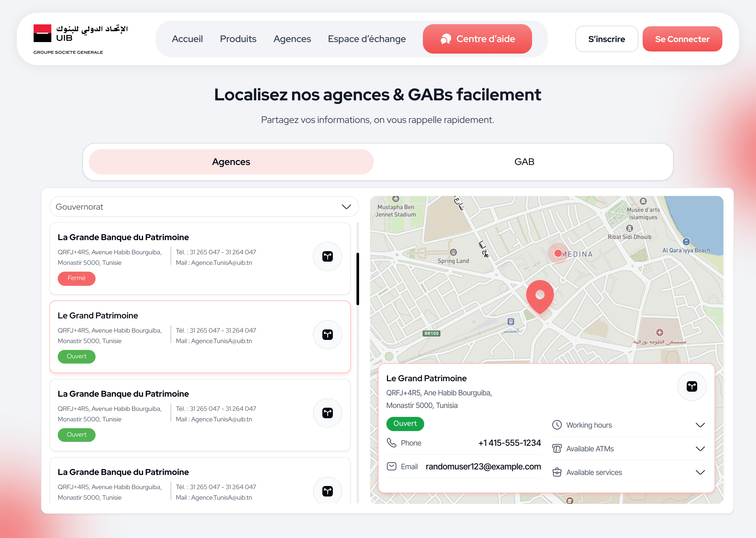This screenshot has width=756, height=538.
Task: Open the Gouvernorat dropdown
Action: tap(204, 207)
